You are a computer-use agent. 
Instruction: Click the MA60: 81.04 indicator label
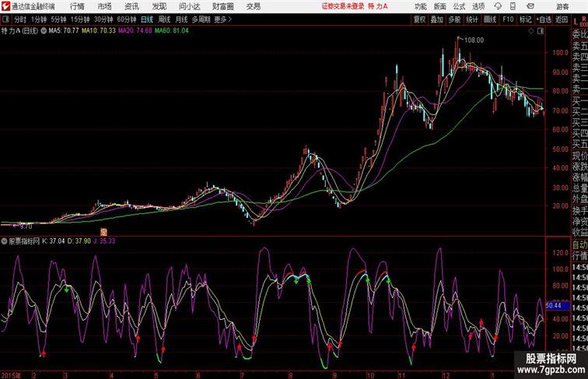pos(172,31)
